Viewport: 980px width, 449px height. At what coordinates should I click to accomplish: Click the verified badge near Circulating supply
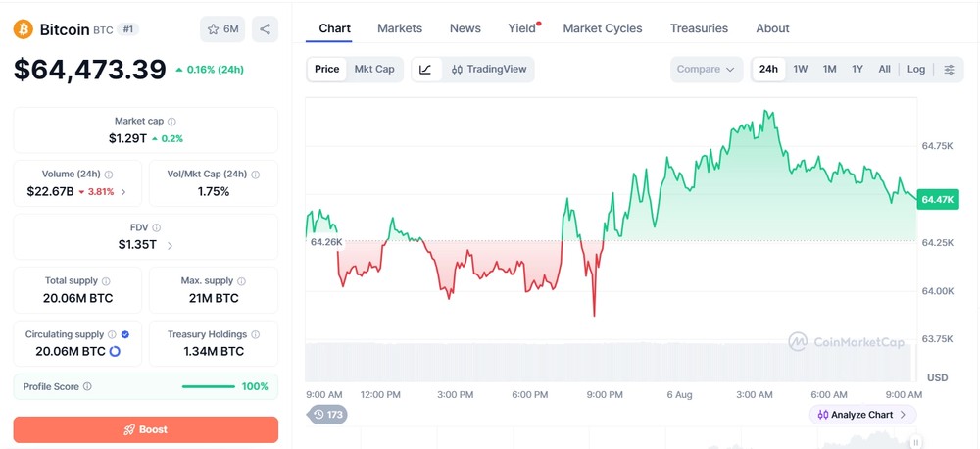[x=125, y=334]
